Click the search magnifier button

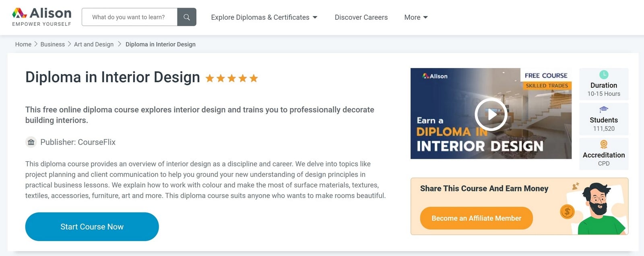coord(187,17)
